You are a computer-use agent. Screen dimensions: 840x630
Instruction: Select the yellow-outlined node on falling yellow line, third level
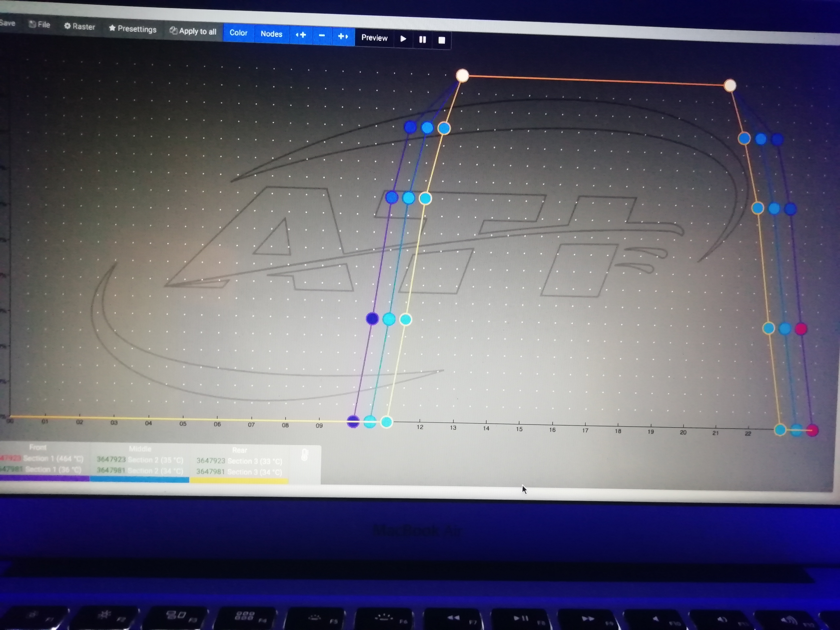click(x=758, y=208)
